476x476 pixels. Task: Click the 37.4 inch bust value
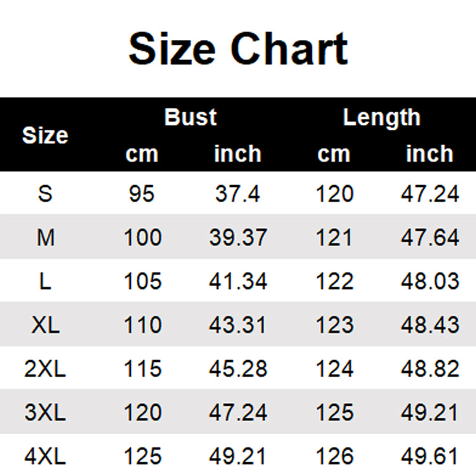coord(237,194)
